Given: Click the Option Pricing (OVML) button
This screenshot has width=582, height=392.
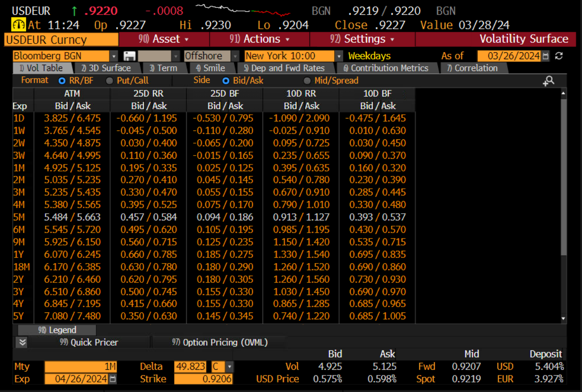Looking at the screenshot, I should click(219, 342).
